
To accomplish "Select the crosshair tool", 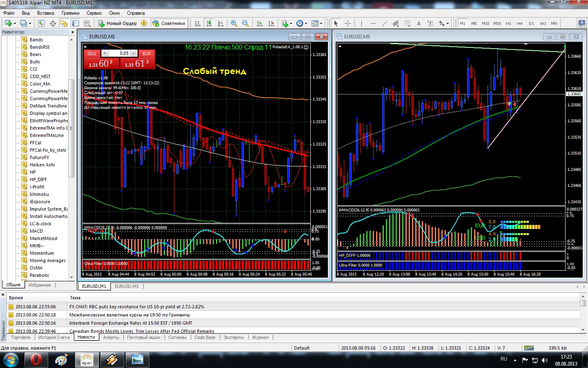I will [347, 23].
